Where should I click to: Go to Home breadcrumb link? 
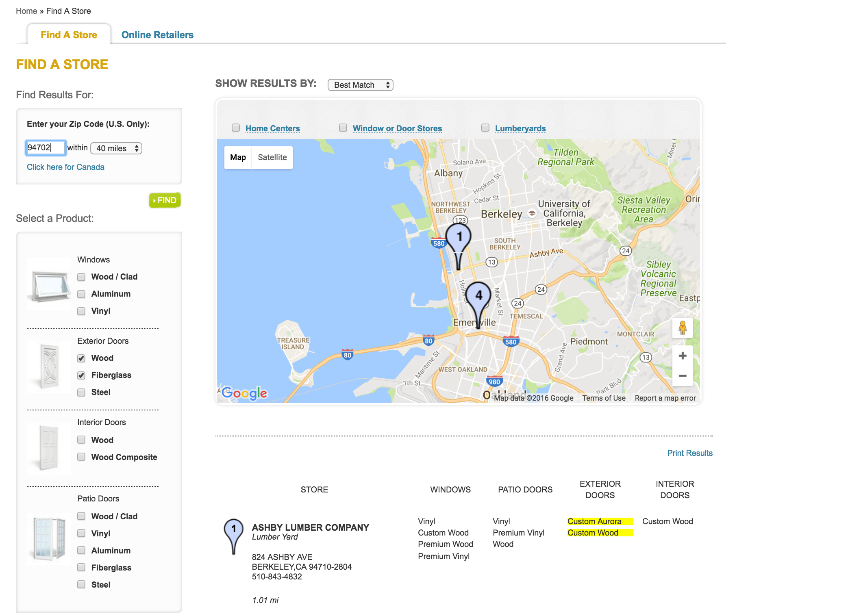click(x=26, y=11)
